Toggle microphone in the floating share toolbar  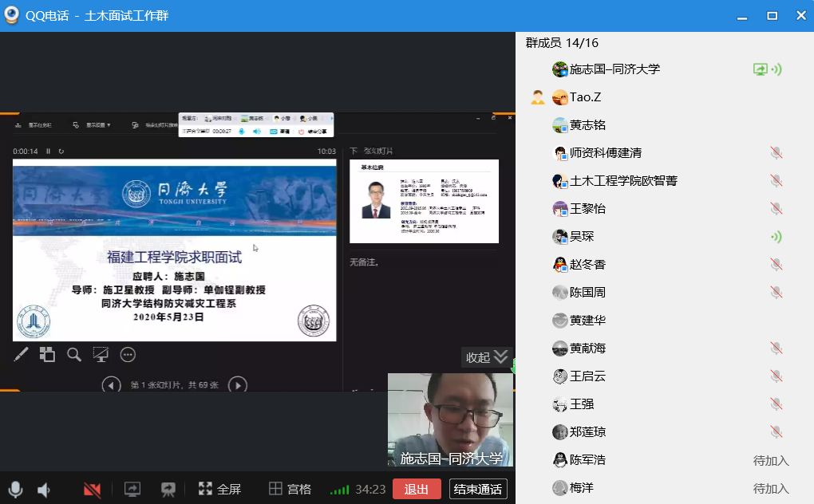(241, 132)
